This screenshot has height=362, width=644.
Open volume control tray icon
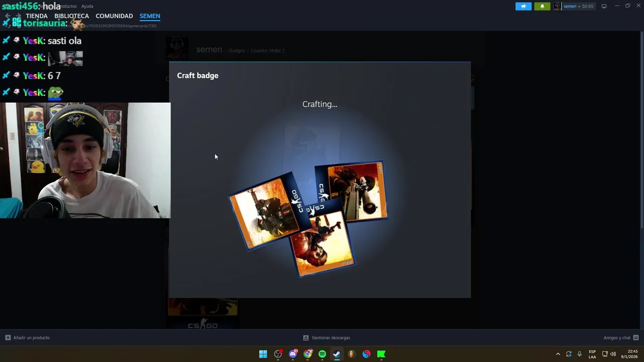[613, 354]
